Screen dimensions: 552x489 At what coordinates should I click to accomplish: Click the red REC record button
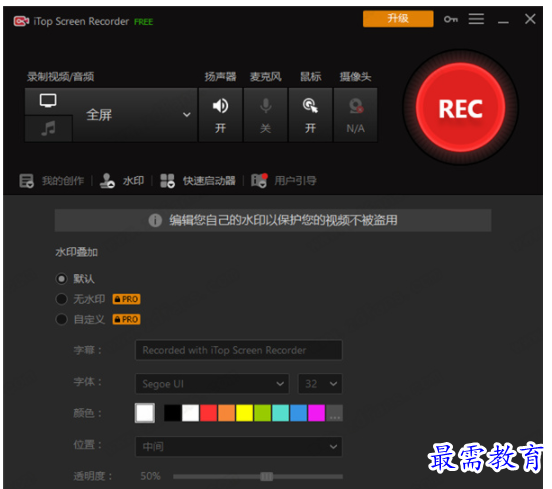(x=460, y=108)
